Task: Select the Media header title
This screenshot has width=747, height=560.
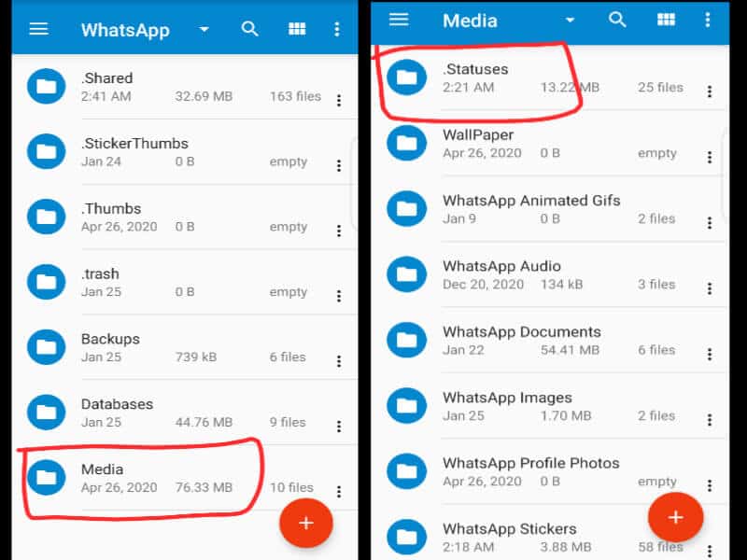Action: [470, 21]
